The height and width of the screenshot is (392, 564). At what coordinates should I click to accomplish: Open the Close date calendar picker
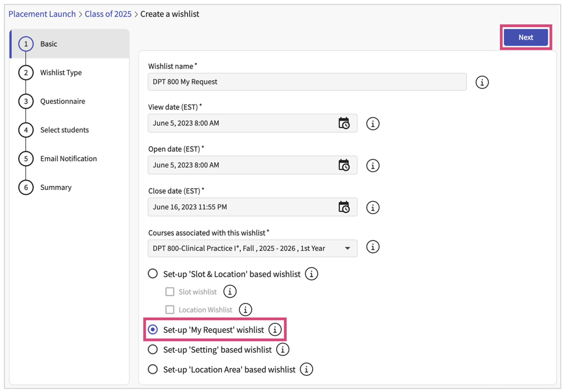(x=344, y=207)
